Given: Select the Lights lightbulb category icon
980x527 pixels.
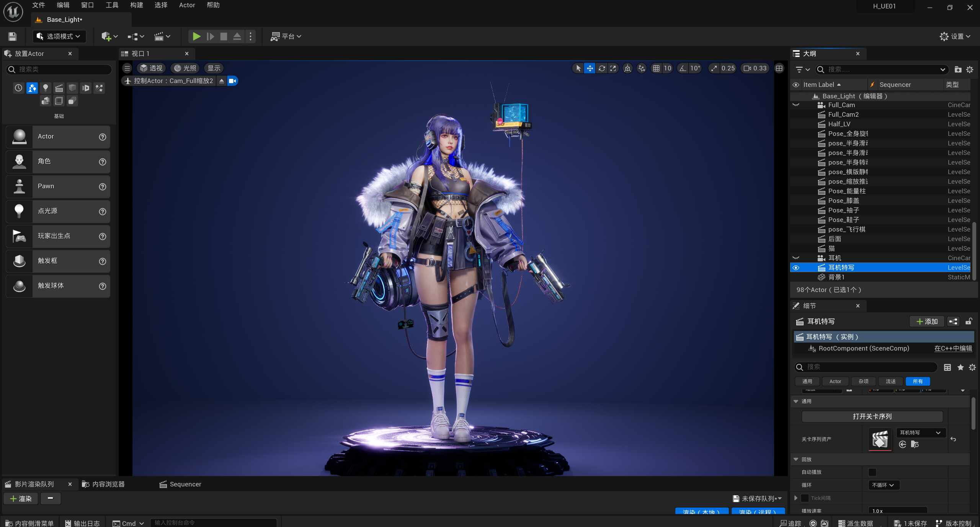Looking at the screenshot, I should (46, 88).
